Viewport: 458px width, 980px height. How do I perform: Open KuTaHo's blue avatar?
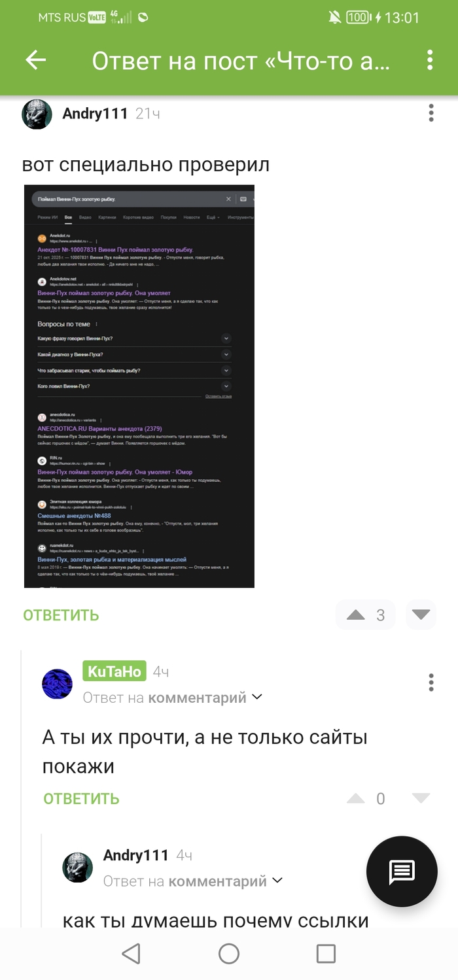pyautogui.click(x=58, y=684)
